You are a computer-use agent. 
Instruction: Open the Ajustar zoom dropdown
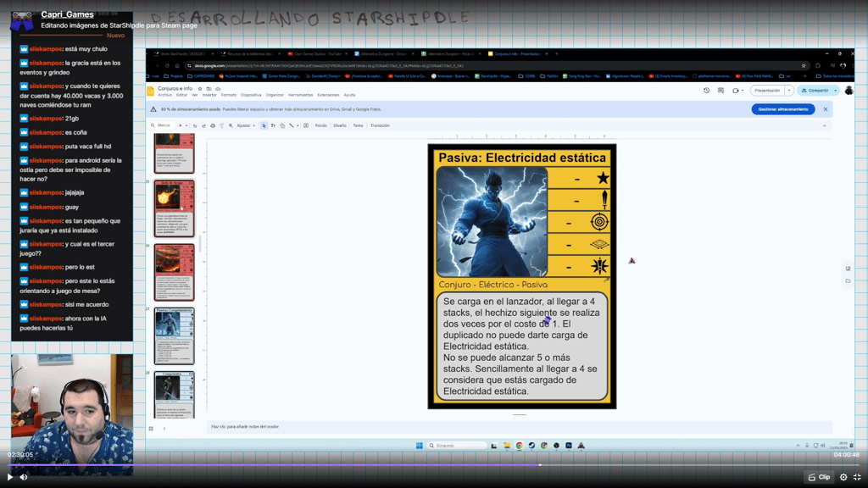pyautogui.click(x=246, y=125)
